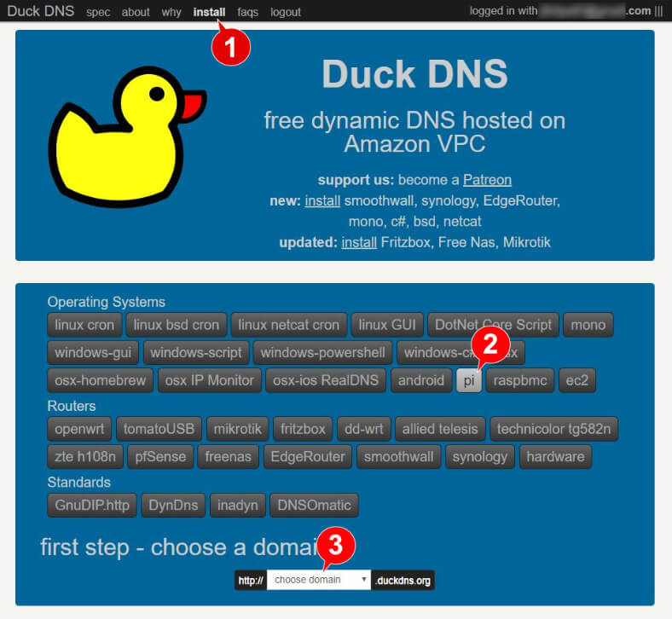Choose the freenas option
Viewport: 672px width, 619px height.
click(228, 457)
